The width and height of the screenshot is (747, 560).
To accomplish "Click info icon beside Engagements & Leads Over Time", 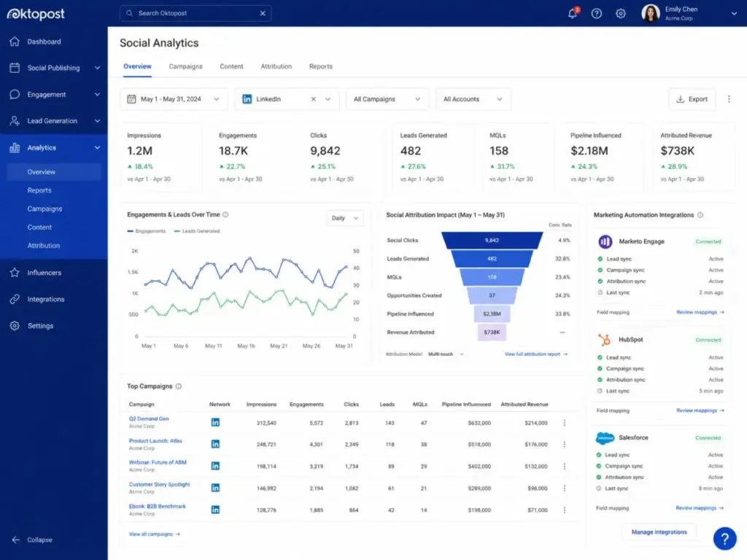I will click(x=225, y=215).
